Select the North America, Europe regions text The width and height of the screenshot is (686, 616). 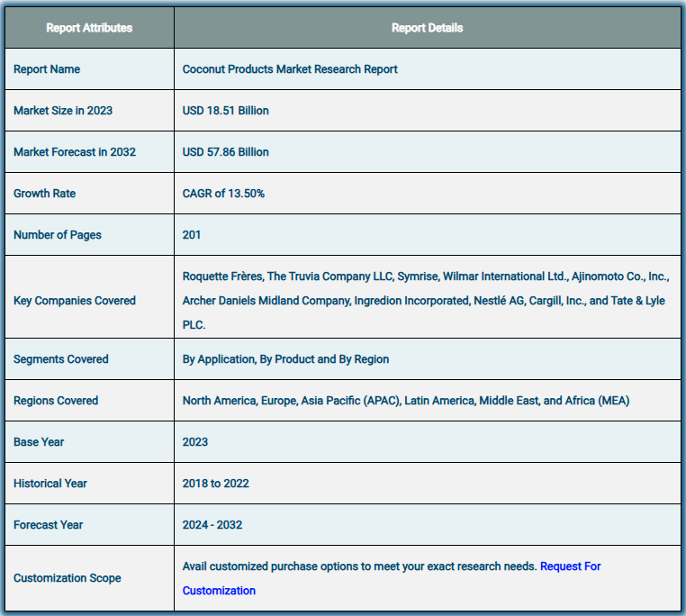(x=405, y=401)
